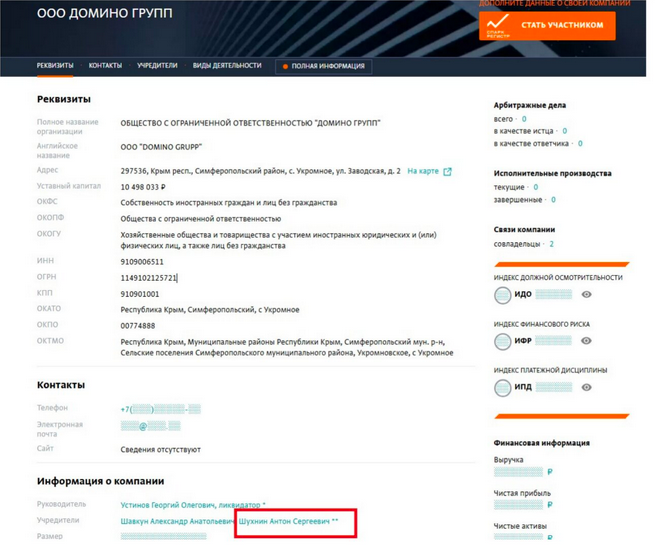Image resolution: width=660 pixels, height=560 pixels.
Task: Click the ИФР circular indicator icon
Action: pos(502,341)
